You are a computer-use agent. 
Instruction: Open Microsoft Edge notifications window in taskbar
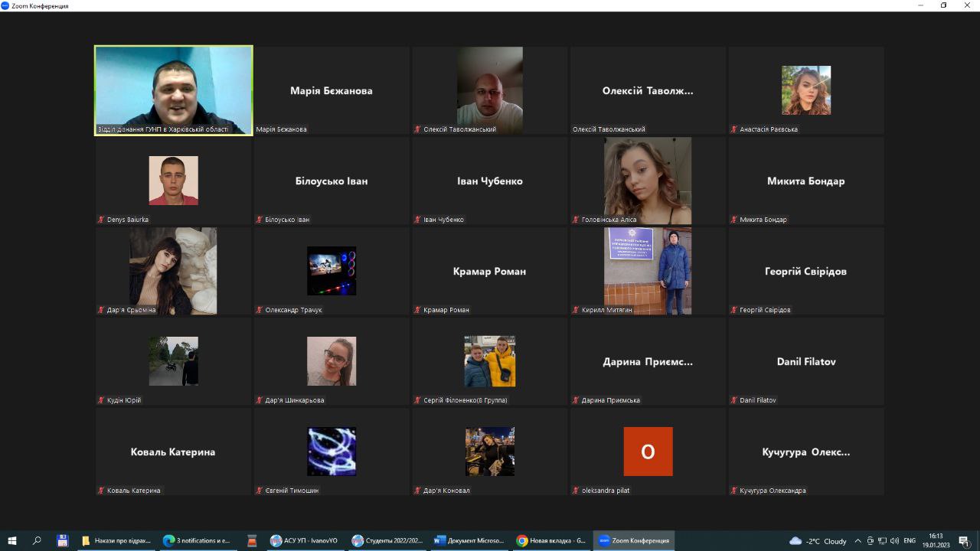pyautogui.click(x=197, y=540)
